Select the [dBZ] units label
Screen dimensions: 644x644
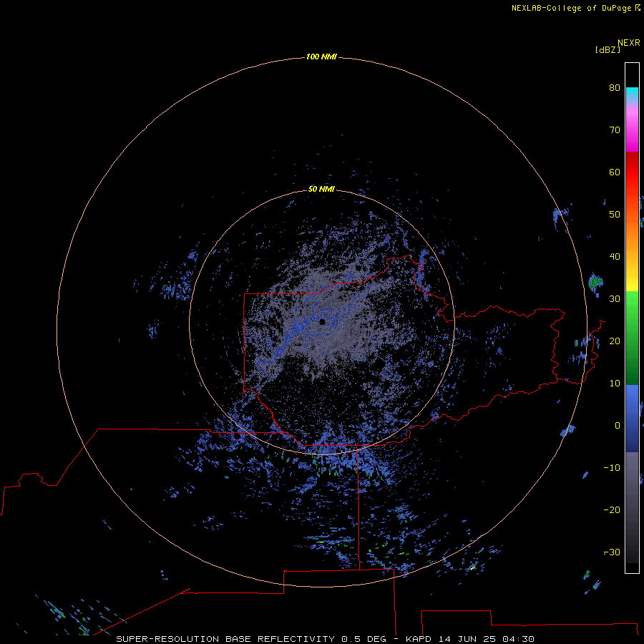pyautogui.click(x=608, y=50)
